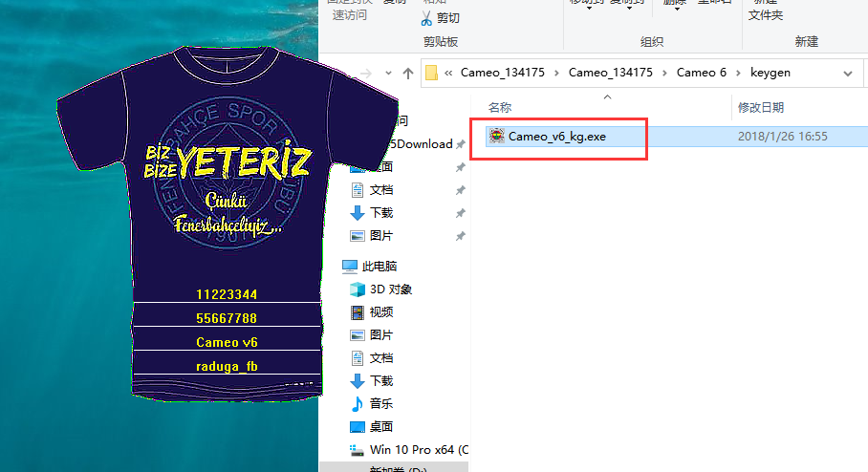868x472 pixels.
Task: Click pin icon beside pinned 下载
Action: pyautogui.click(x=460, y=213)
